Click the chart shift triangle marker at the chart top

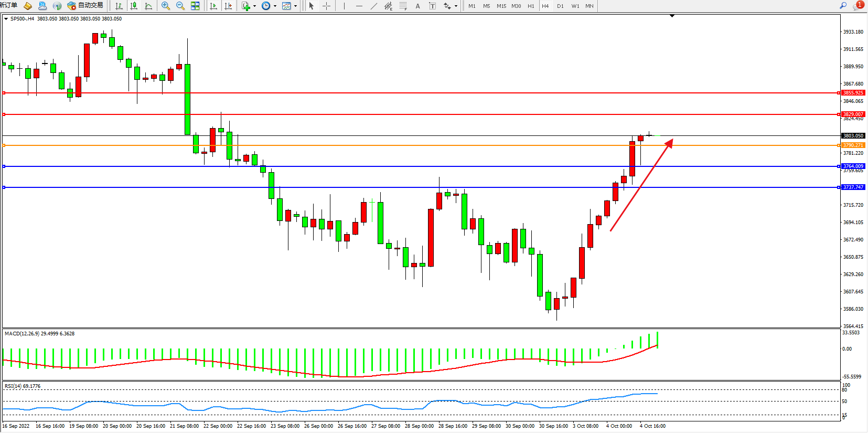coord(672,16)
